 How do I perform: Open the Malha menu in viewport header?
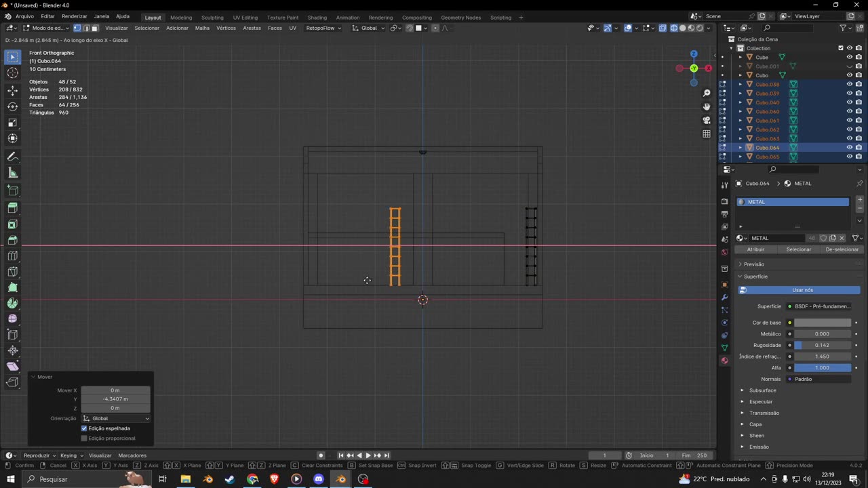pyautogui.click(x=202, y=28)
